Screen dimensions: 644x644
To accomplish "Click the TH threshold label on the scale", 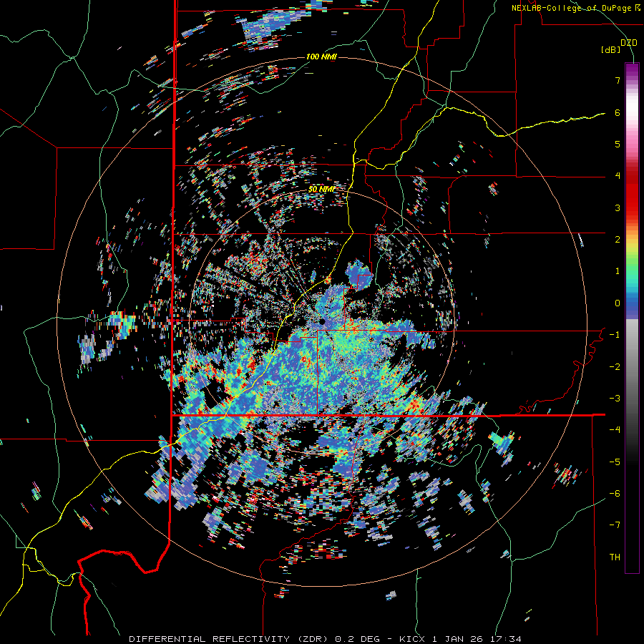I will point(615,557).
